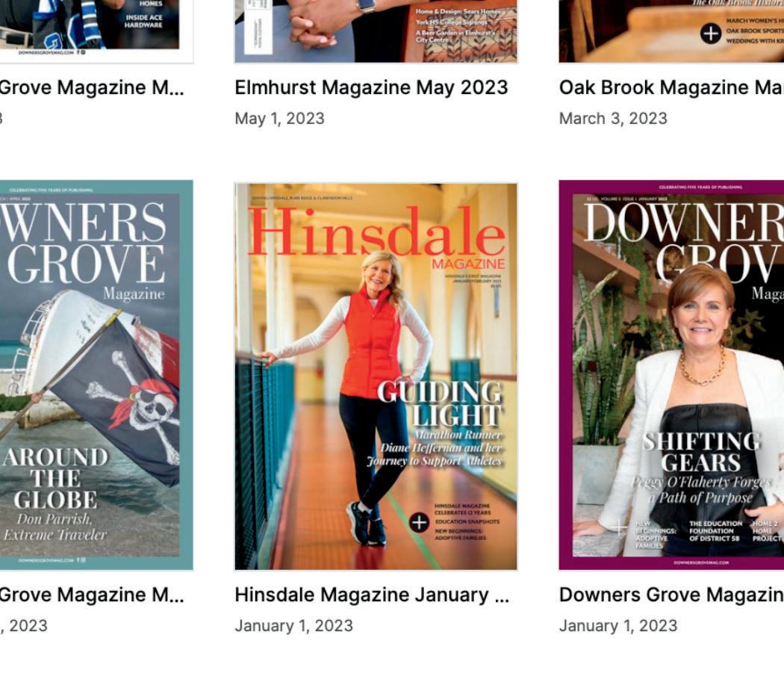
Task: Click January 1, 2023 under Hinsdale Magazine
Action: tap(293, 626)
